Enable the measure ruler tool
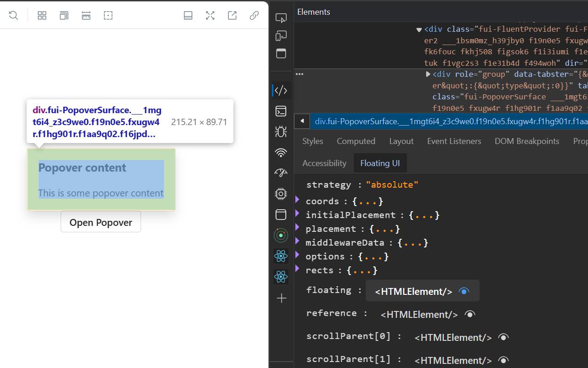The height and width of the screenshot is (368, 588). [x=86, y=16]
